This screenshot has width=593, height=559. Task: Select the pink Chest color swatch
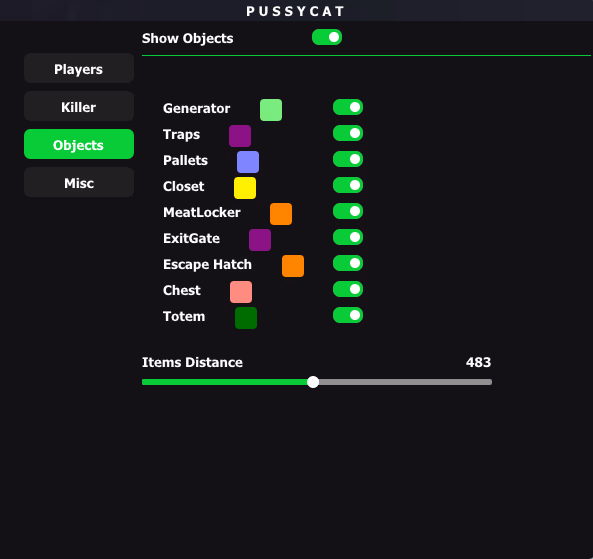click(241, 292)
